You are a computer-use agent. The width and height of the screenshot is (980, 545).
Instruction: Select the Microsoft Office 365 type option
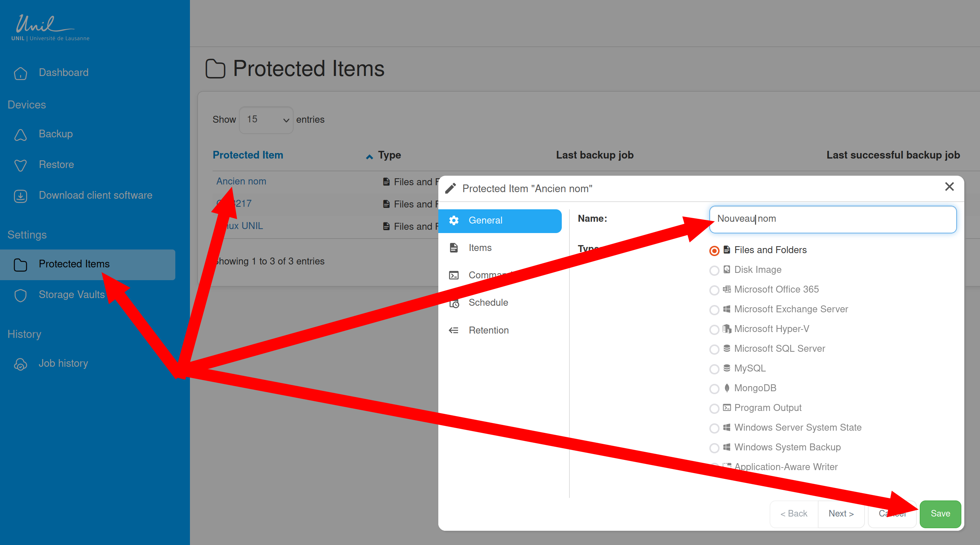(x=714, y=290)
